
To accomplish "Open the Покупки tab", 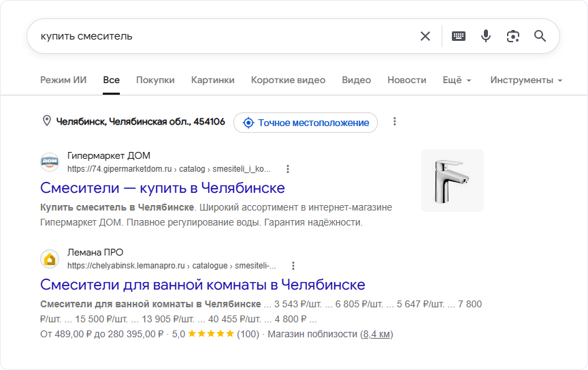I will click(x=155, y=80).
